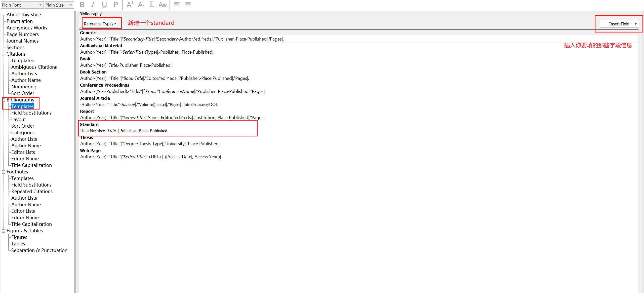Open the Insert Field menu button
Viewport: 644px width, 293px height.
(x=619, y=24)
